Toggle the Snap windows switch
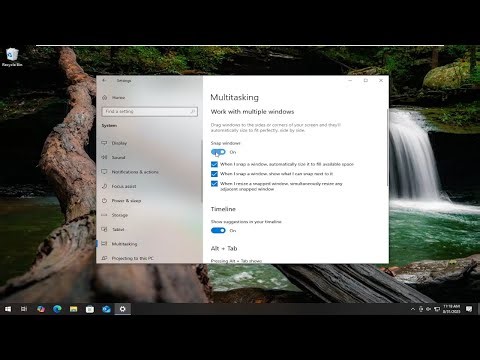Viewport: 480px width, 360px height. [x=218, y=152]
